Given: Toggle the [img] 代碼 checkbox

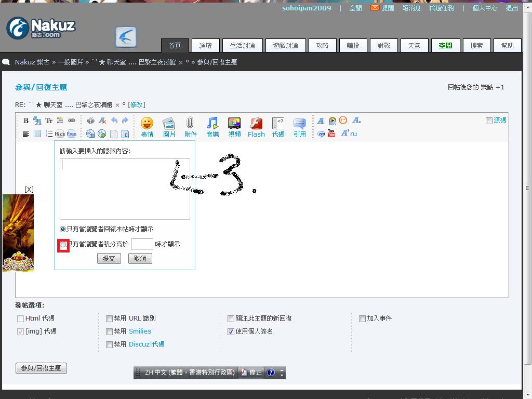Looking at the screenshot, I should pyautogui.click(x=20, y=331).
